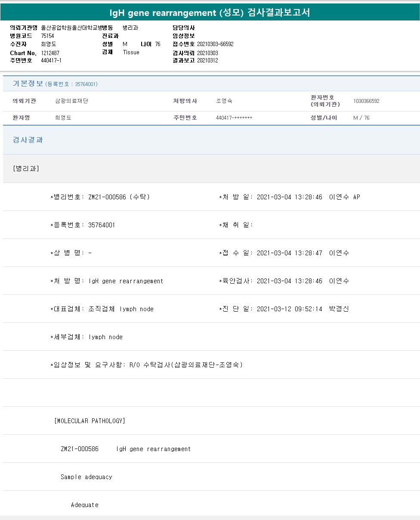Click the masked 주민번호 440417-*******
Screen dimensions: 420x520
point(234,118)
